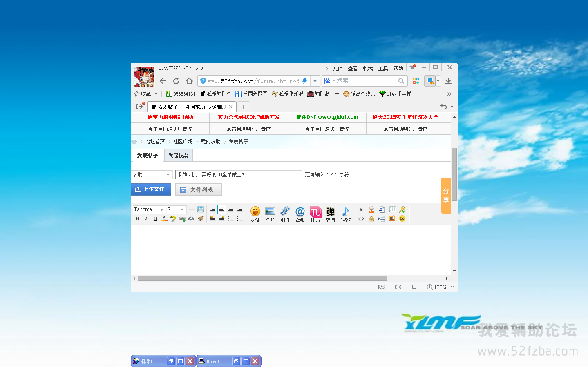Click the browser home button
588x367 pixels.
[189, 81]
